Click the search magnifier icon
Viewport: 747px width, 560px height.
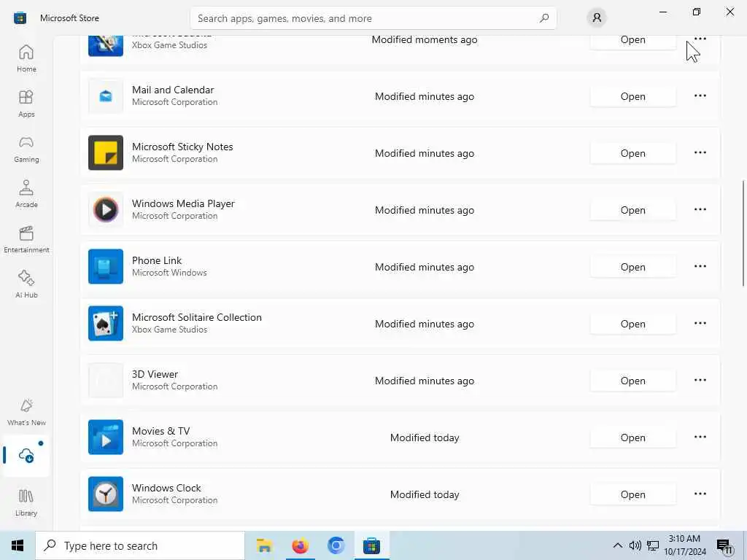tap(544, 18)
